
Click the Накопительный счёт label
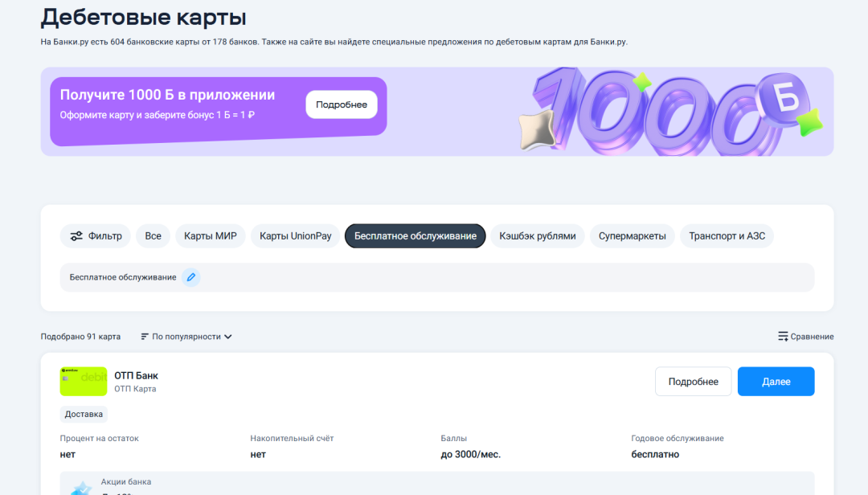(292, 439)
